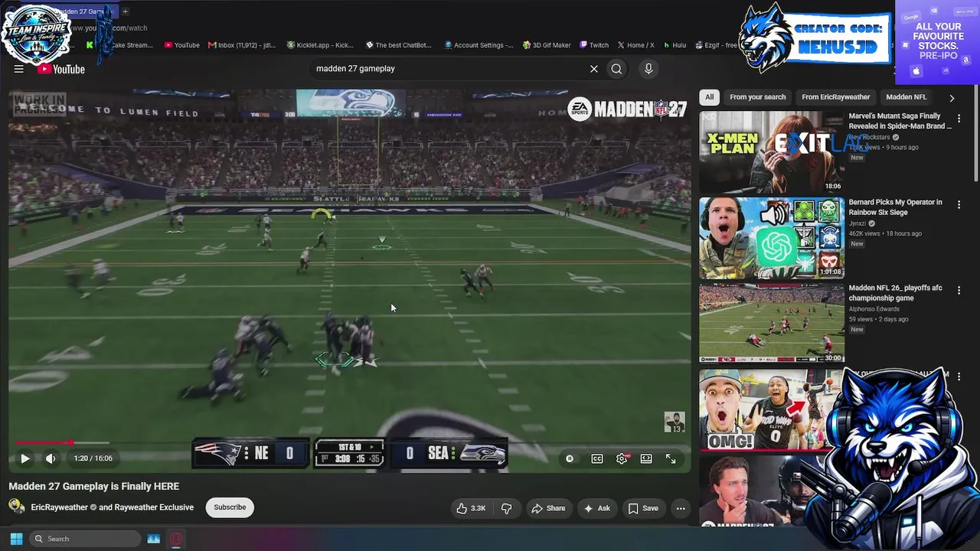Screen dimensions: 980x551
Task: Open the 3D Gif Maker bookmark
Action: [x=547, y=45]
